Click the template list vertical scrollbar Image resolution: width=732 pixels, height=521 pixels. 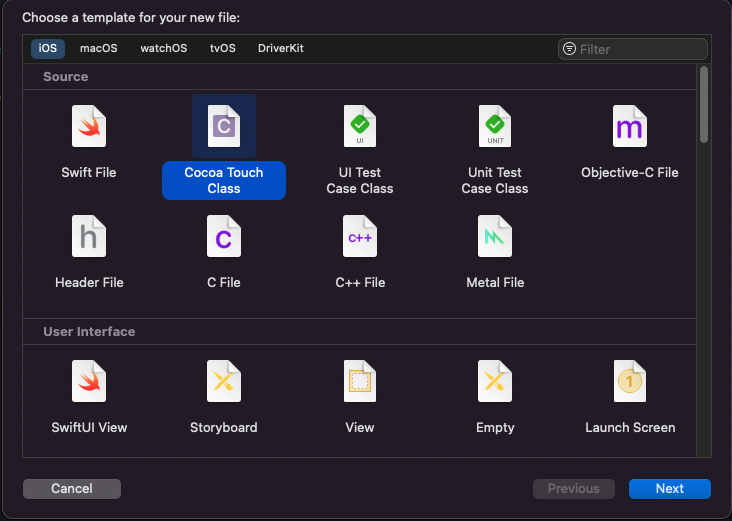[x=704, y=104]
